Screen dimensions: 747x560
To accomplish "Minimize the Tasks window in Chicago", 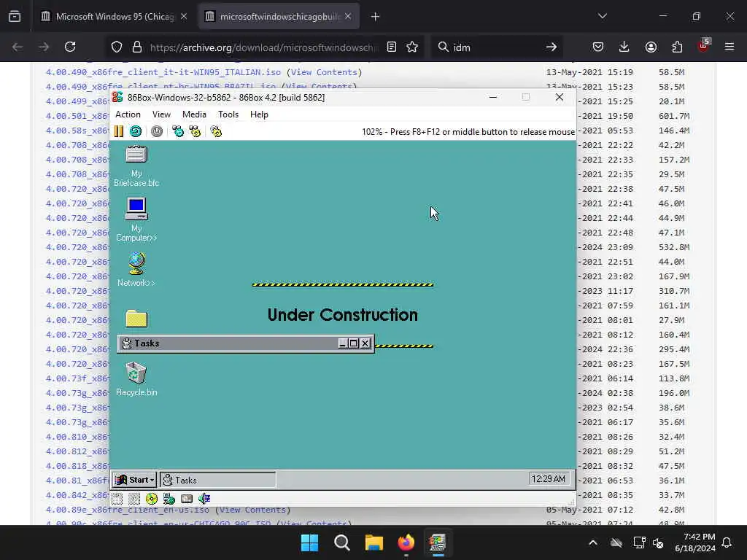I will pos(343,343).
